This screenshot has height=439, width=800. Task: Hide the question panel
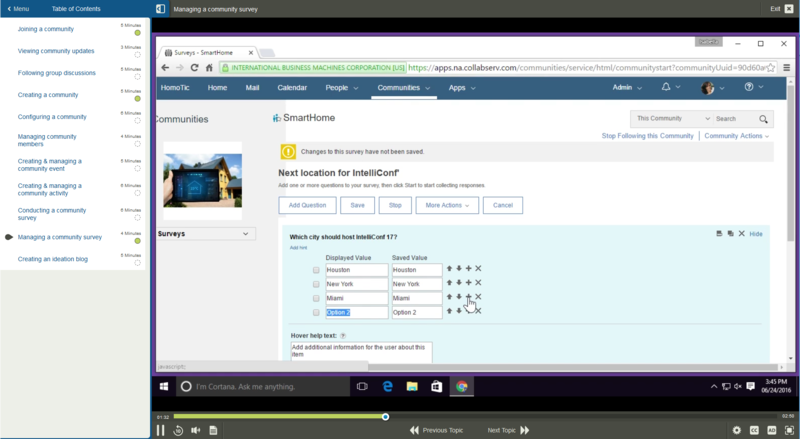(x=756, y=234)
